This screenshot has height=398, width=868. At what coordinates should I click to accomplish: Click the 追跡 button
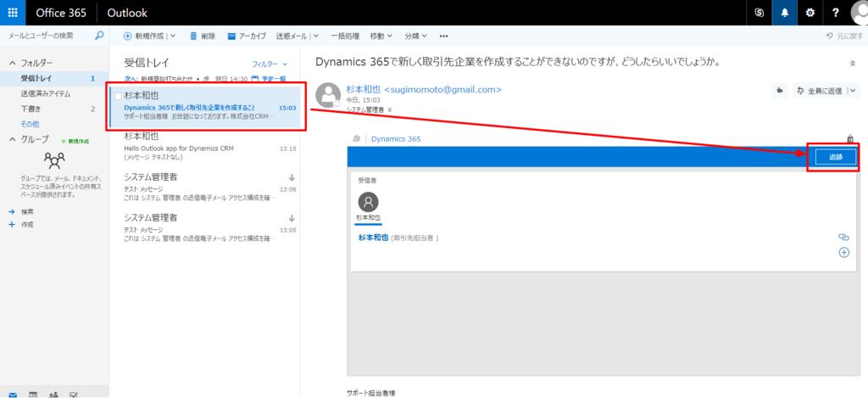click(836, 158)
